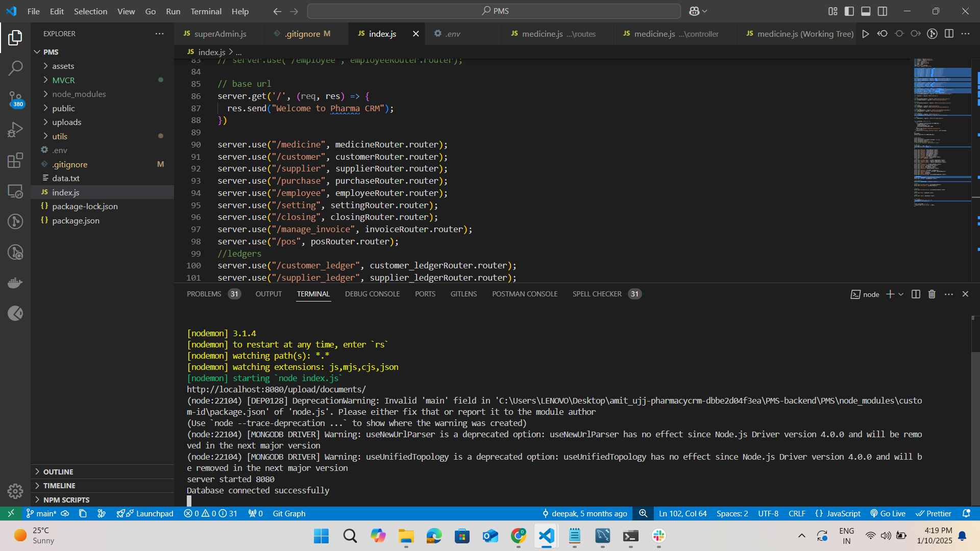
Task: Click Git Graph in status bar
Action: (x=289, y=514)
